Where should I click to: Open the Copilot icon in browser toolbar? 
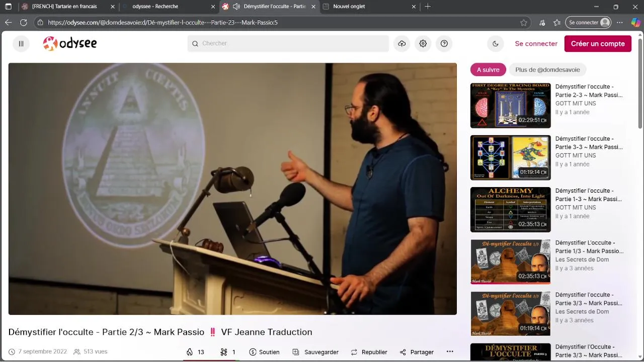pos(635,23)
